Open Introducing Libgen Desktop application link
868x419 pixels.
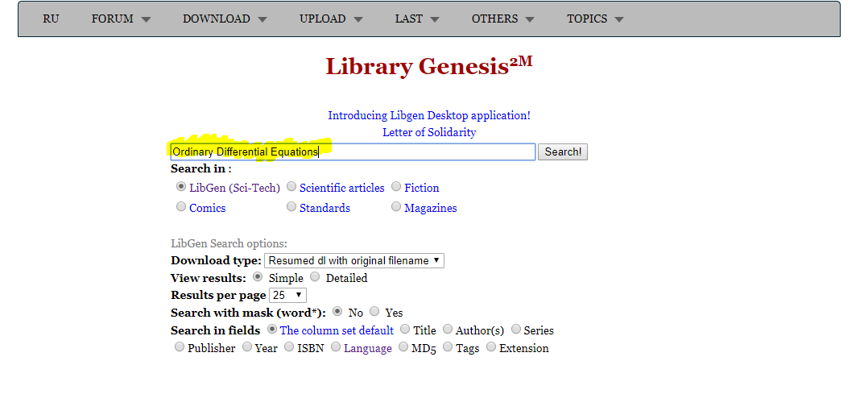(429, 115)
